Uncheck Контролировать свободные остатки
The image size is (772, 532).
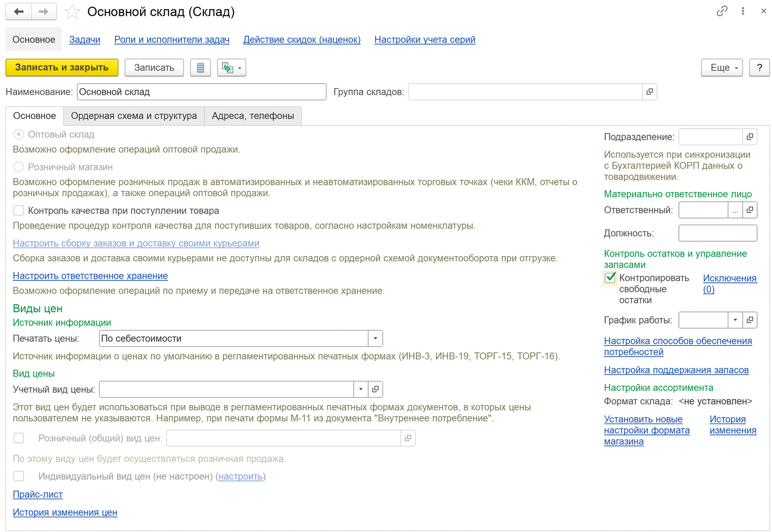coord(610,278)
